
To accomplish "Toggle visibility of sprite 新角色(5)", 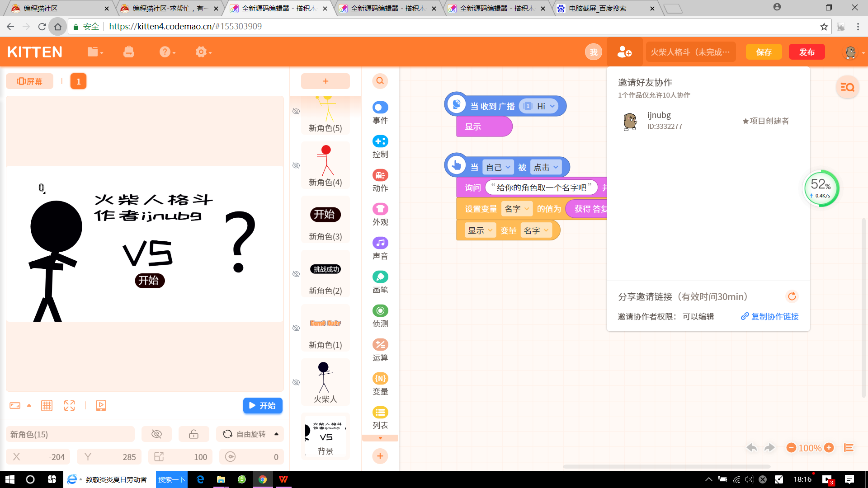I will (x=296, y=111).
